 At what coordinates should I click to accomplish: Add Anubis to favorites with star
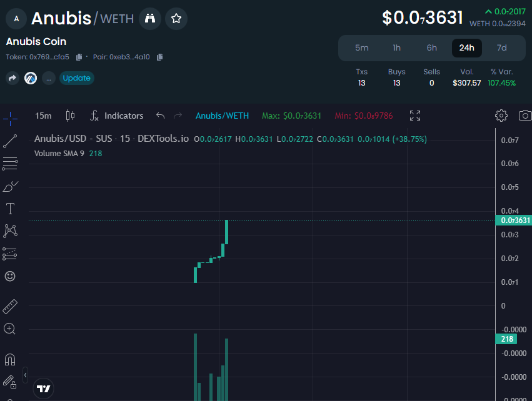[176, 18]
